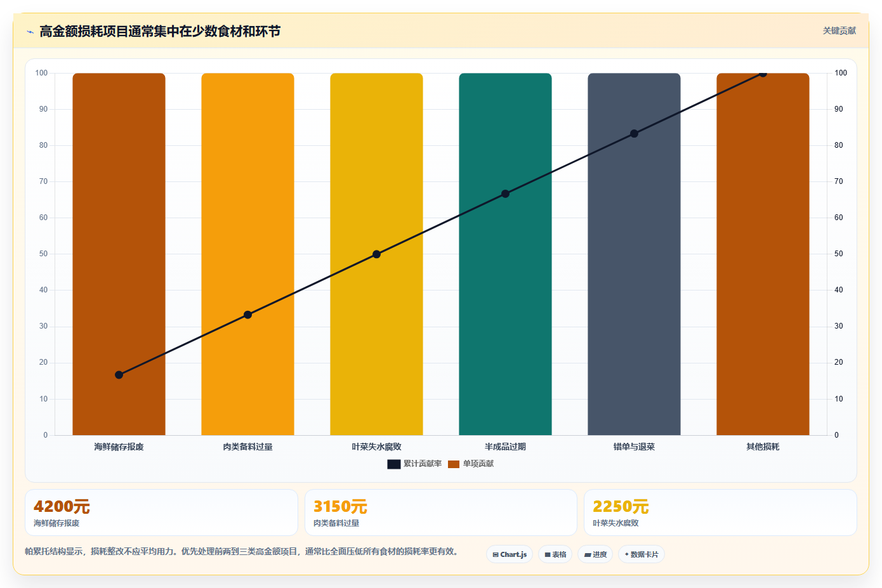The image size is (882, 588).
Task: Click the 累计贡献率 legend text
Action: point(423,464)
